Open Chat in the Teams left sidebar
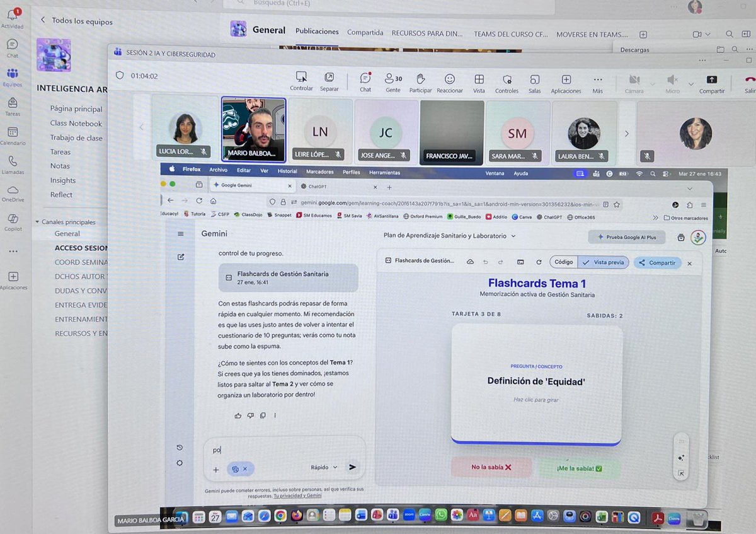756x534 pixels. (12, 48)
